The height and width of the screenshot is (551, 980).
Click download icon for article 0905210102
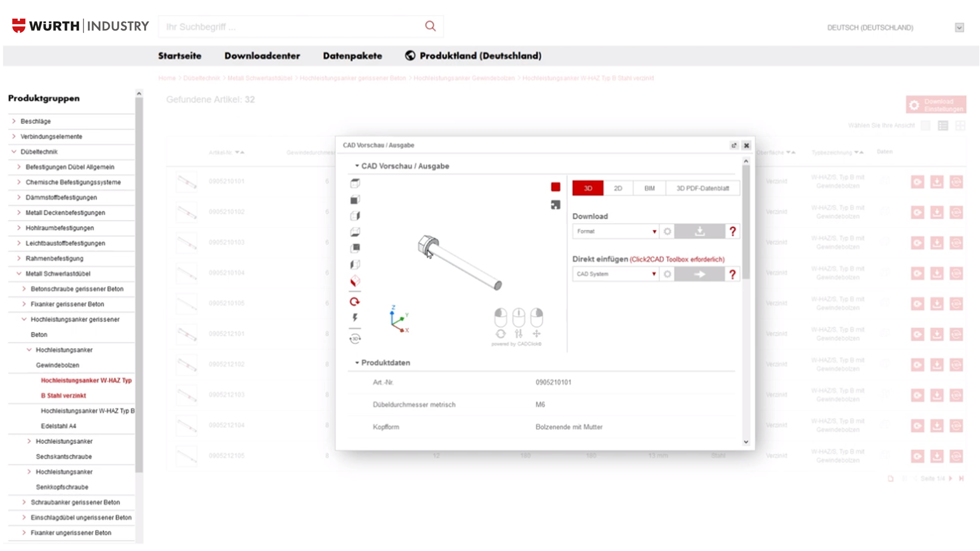pos(937,212)
